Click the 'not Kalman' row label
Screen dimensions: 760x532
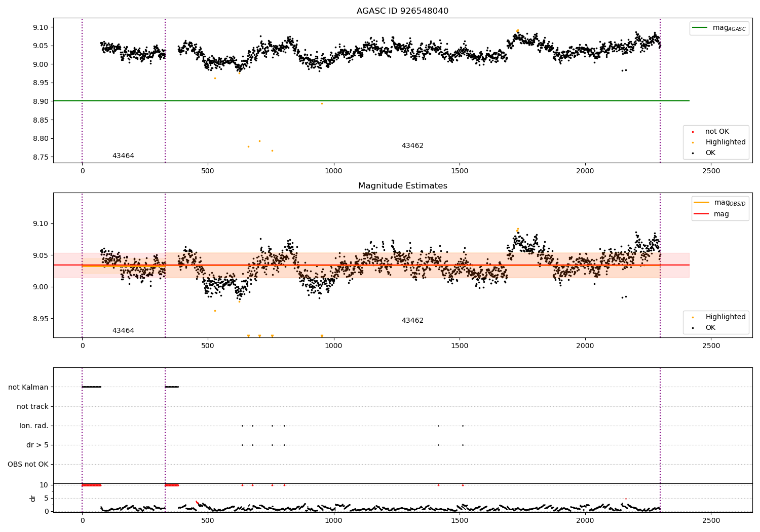pos(28,387)
